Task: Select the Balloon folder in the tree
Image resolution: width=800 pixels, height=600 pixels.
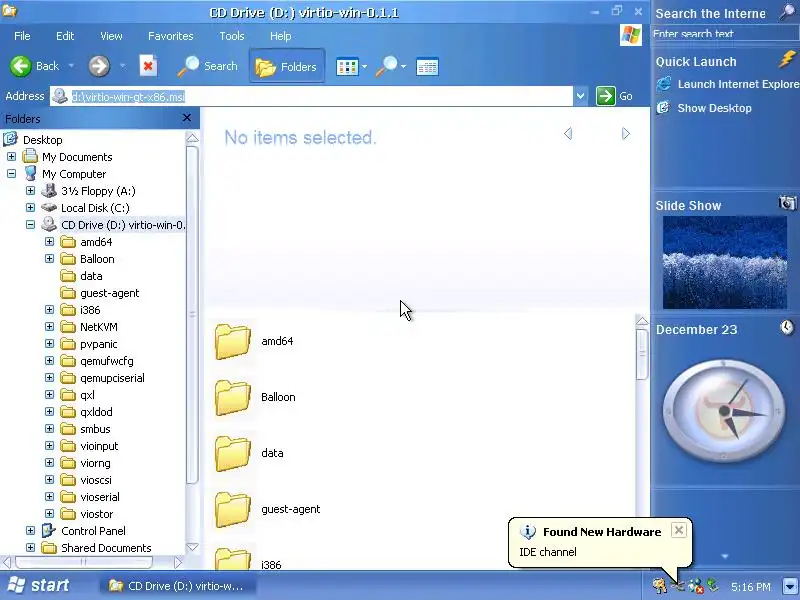Action: 97,259
